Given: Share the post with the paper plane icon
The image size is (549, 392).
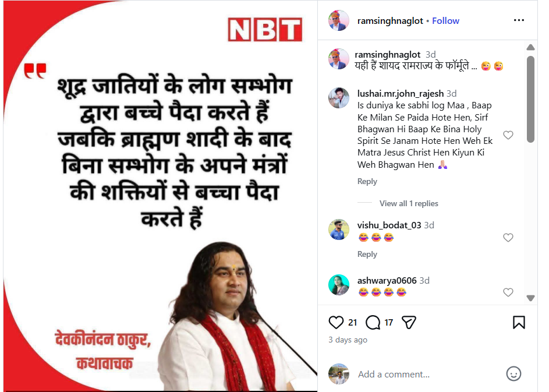Looking at the screenshot, I should [409, 322].
